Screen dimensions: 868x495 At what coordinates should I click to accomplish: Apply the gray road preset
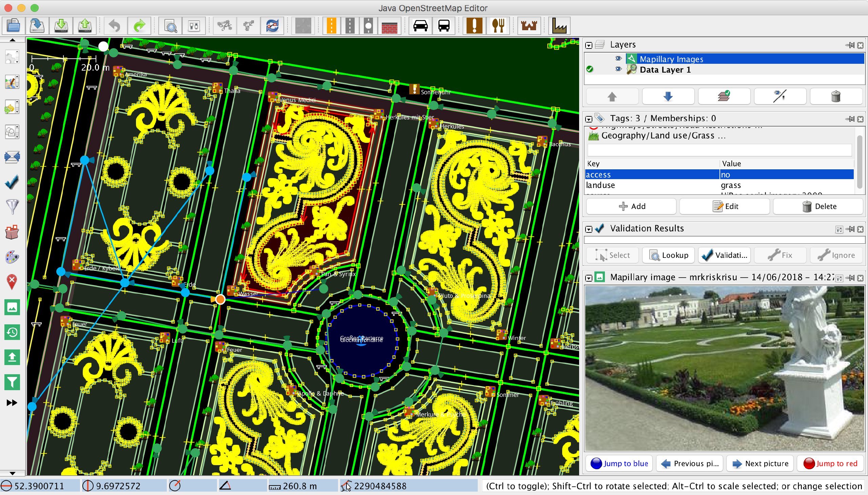point(350,26)
